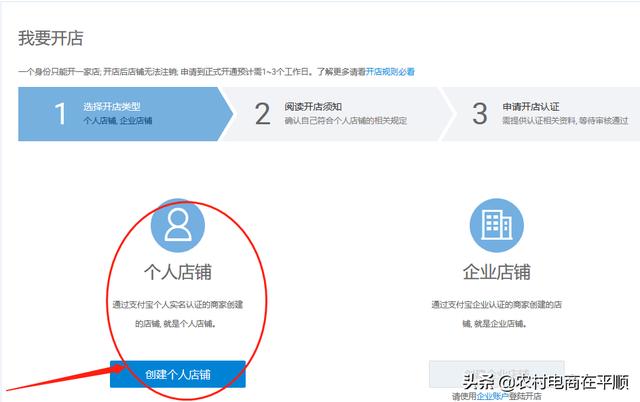This screenshot has width=640, height=402.
Task: Open the 企业账户 link below enterprise button
Action: click(493, 396)
